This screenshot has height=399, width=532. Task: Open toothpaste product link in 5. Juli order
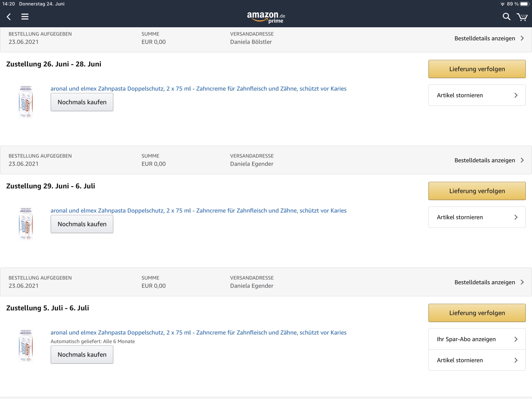[x=199, y=332]
